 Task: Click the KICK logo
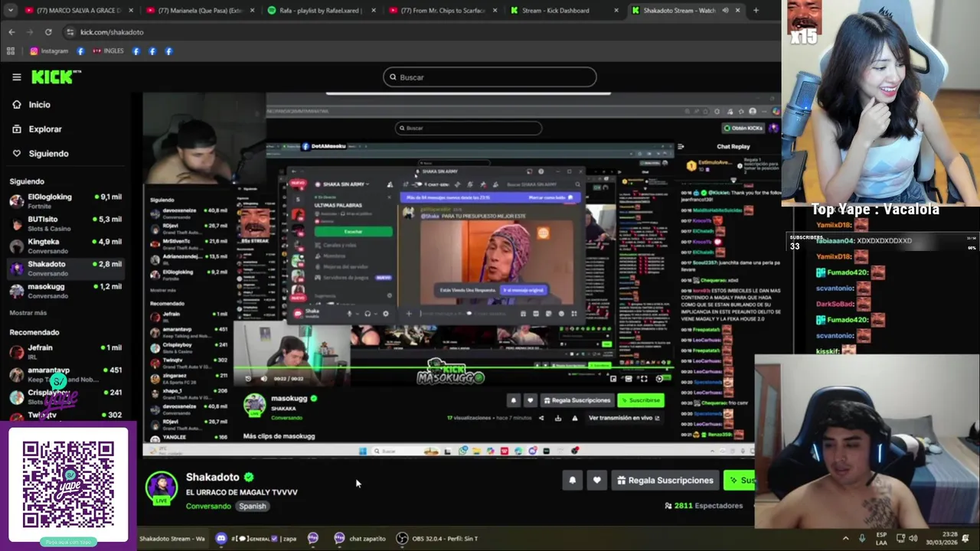coord(56,77)
